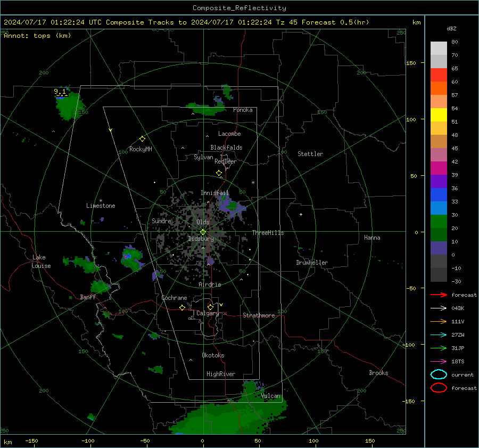
Task: Select the orange 111V arrow icon
Action: (x=439, y=321)
